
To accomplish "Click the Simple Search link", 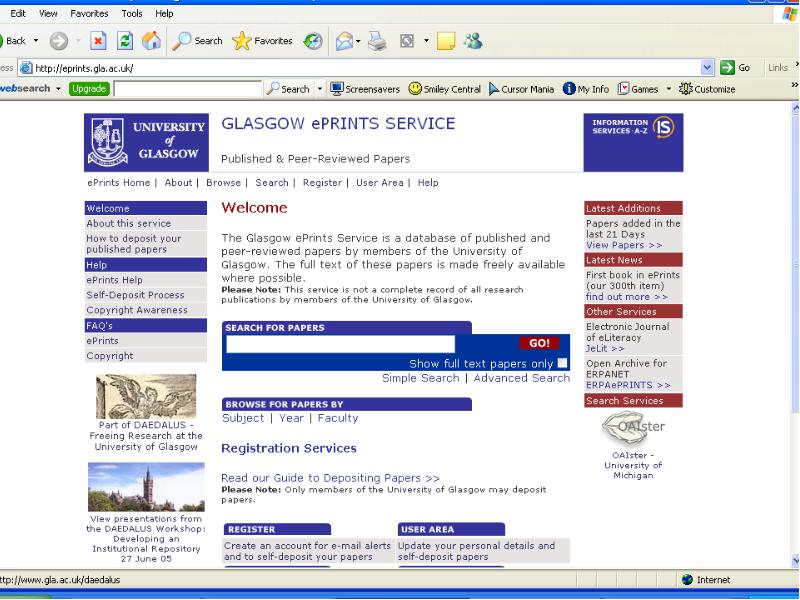I will 420,378.
